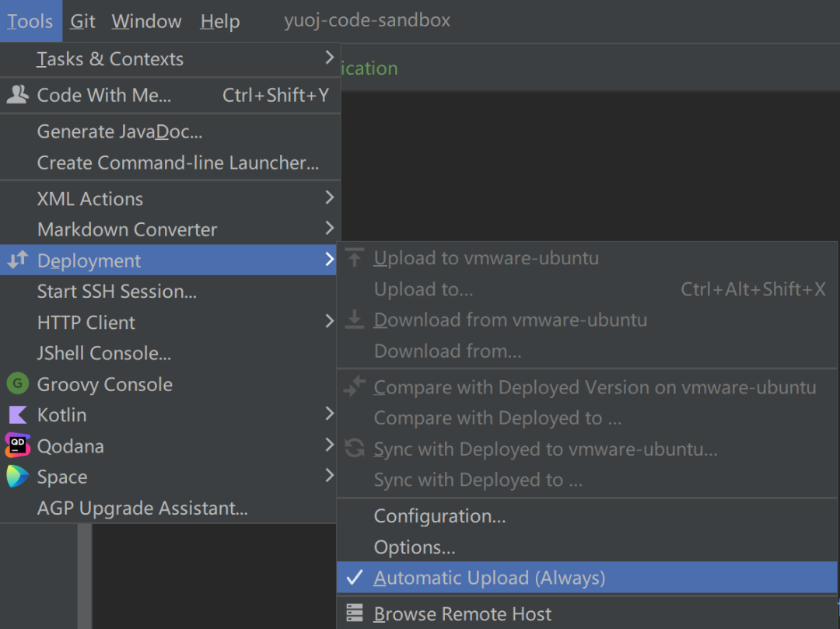
Task: Toggle the Automatic Upload (Always) checkmark
Action: click(355, 578)
